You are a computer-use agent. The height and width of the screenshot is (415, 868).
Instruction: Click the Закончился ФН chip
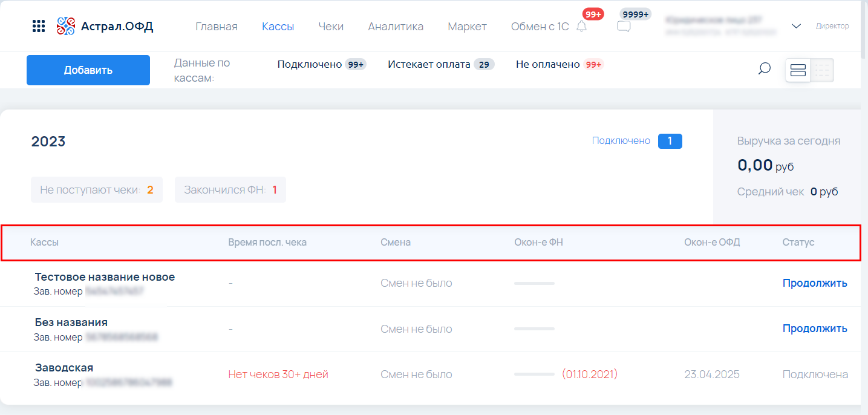coord(230,190)
